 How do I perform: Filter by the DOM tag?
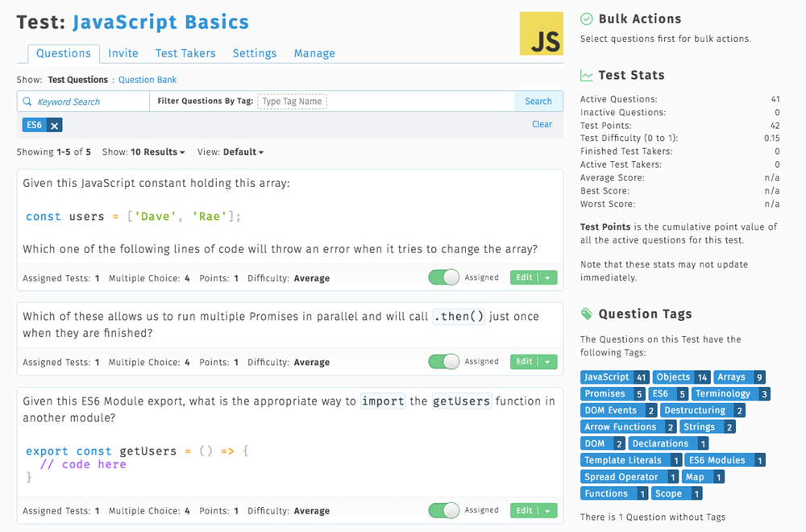602,443
